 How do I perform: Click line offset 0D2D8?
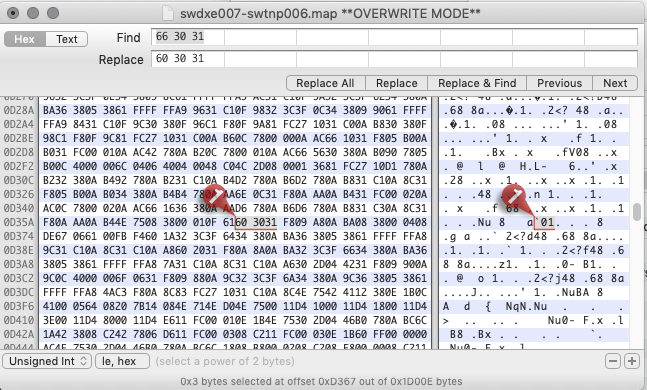click(19, 152)
